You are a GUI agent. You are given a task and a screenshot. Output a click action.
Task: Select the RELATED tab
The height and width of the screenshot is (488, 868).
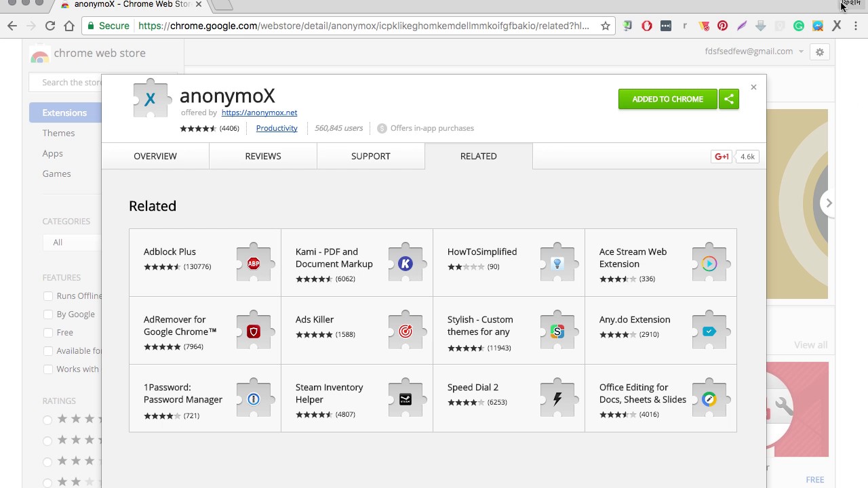coord(479,156)
